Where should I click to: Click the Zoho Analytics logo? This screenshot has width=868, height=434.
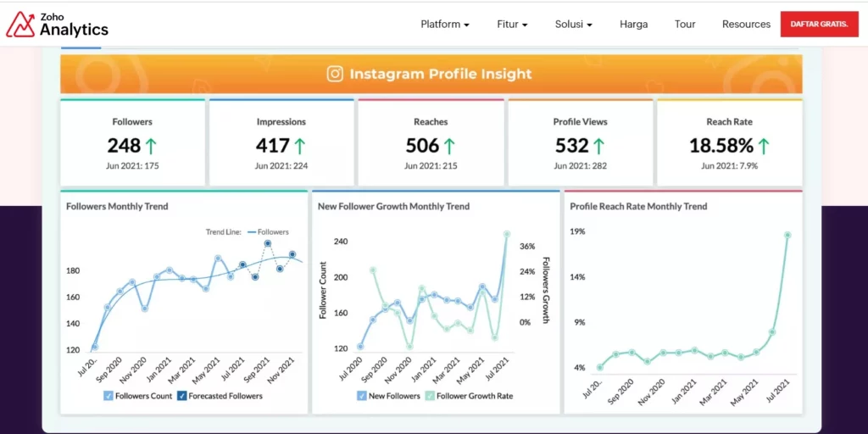pyautogui.click(x=57, y=25)
